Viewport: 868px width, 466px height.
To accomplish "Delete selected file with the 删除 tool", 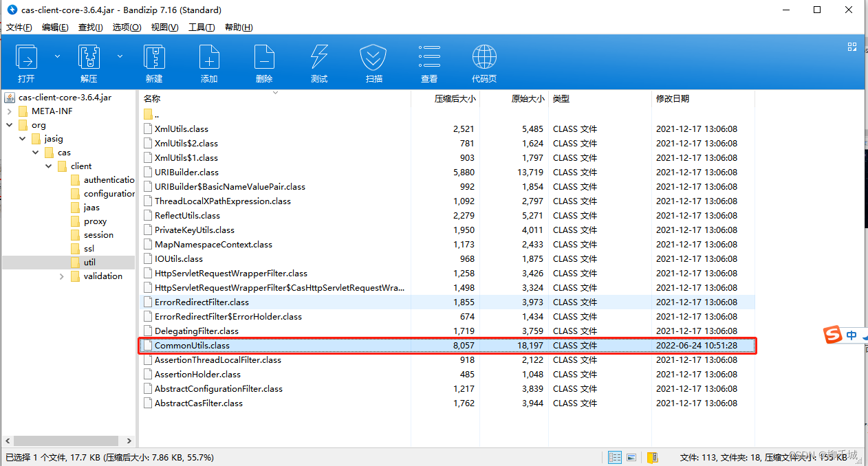I will click(x=264, y=63).
